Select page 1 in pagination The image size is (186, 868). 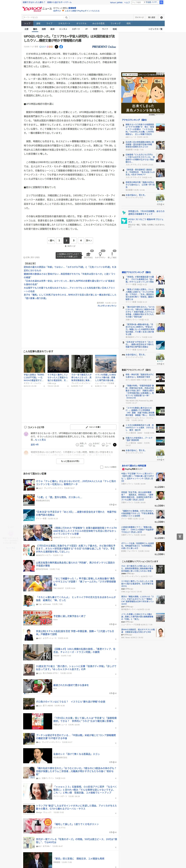point(59,240)
